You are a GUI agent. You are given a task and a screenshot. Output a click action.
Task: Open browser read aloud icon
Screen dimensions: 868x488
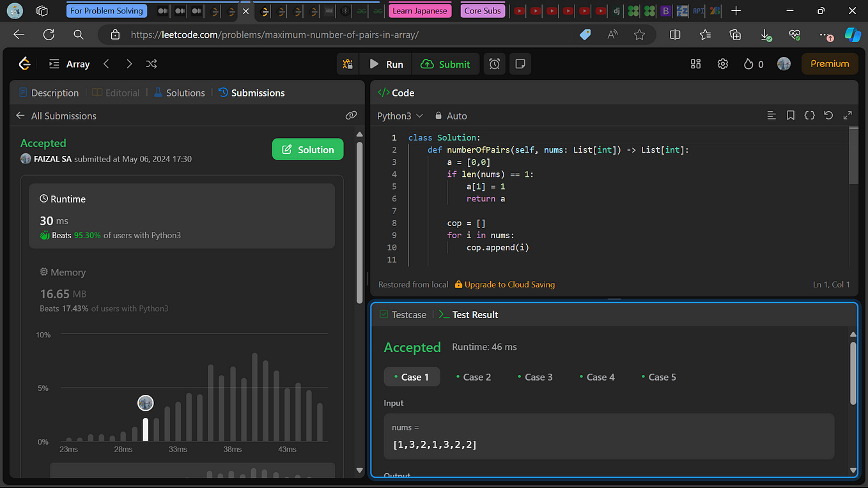pyautogui.click(x=612, y=34)
